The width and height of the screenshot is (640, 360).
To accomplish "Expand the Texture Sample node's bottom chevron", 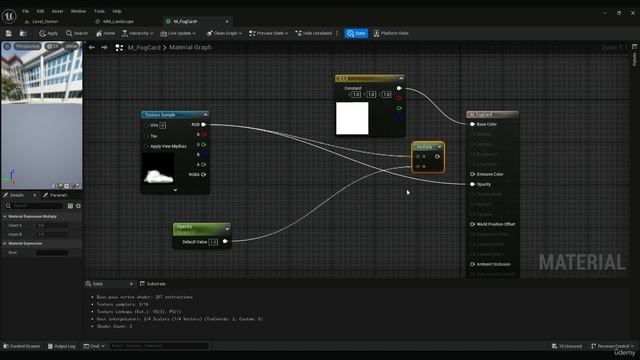I will pos(175,190).
